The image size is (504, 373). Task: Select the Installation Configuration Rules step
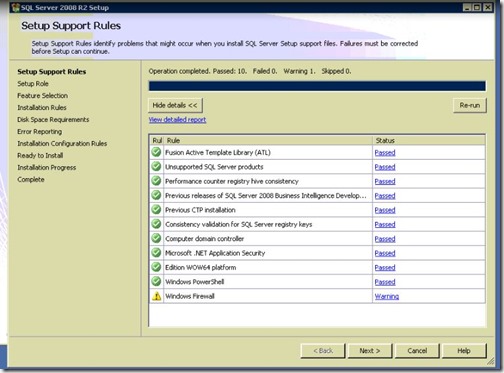tap(62, 144)
